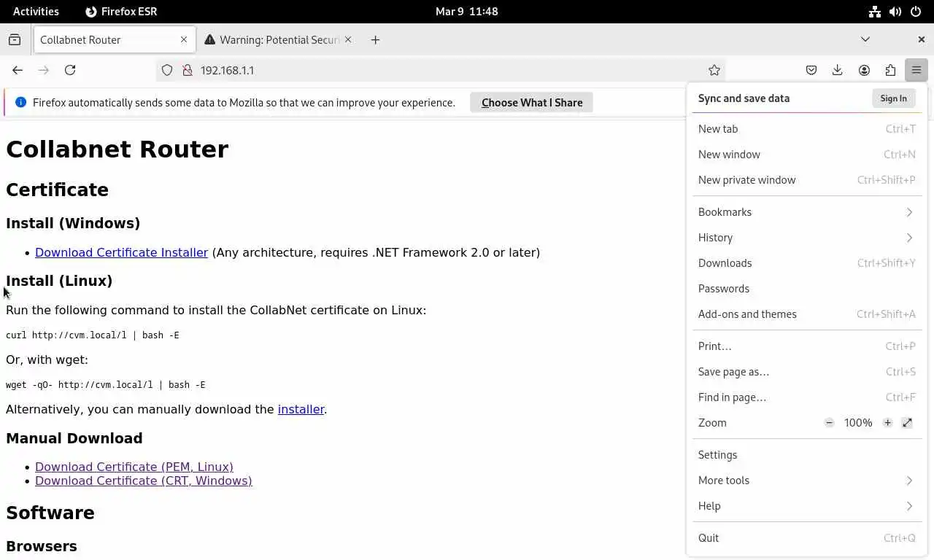The width and height of the screenshot is (934, 560).
Task: Select New window from the menu
Action: click(807, 155)
